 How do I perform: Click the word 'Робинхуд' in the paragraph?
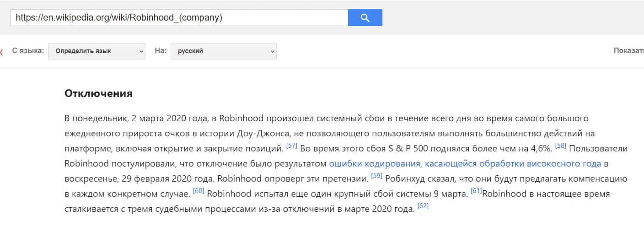(406, 178)
